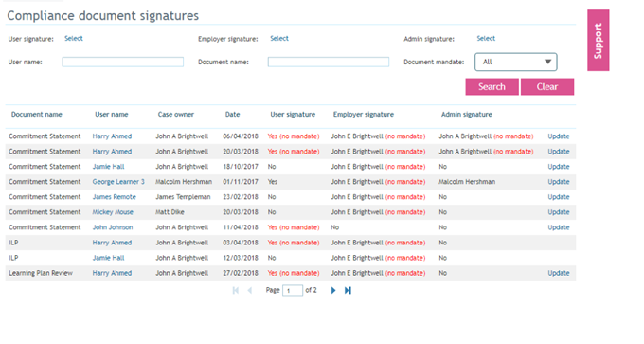Go to the next page arrow

point(333,291)
